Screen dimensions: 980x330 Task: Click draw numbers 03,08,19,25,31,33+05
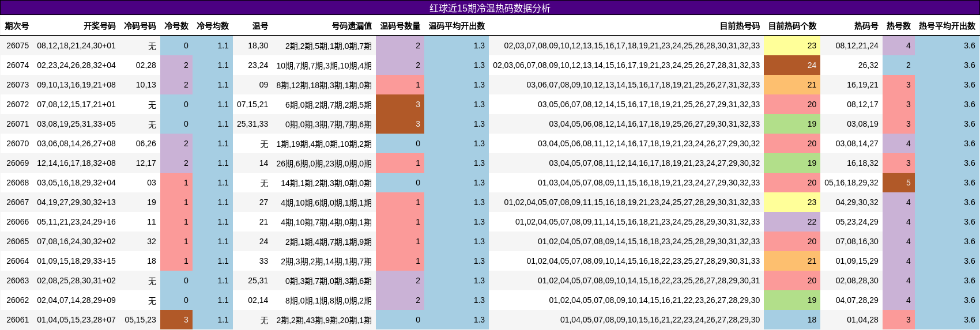76,124
